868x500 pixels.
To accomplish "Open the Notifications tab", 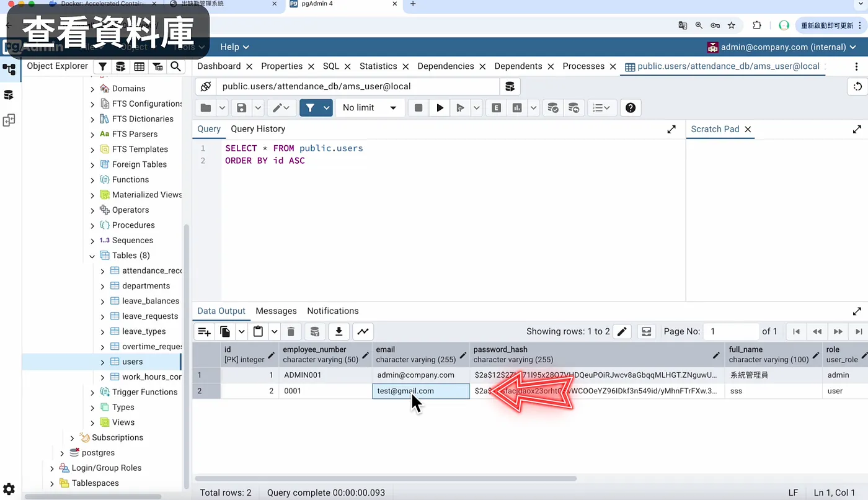I will click(333, 311).
